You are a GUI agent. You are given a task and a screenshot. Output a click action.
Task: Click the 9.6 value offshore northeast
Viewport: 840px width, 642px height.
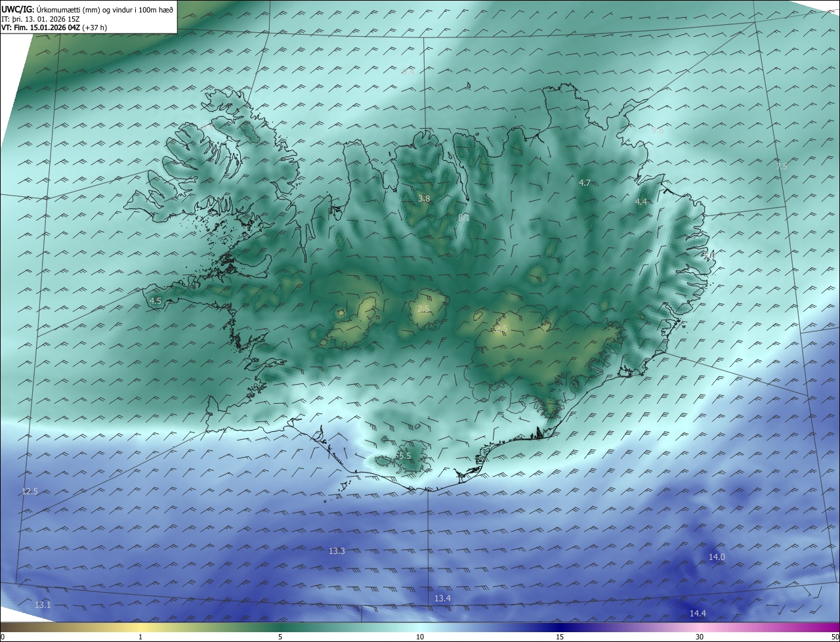658,130
